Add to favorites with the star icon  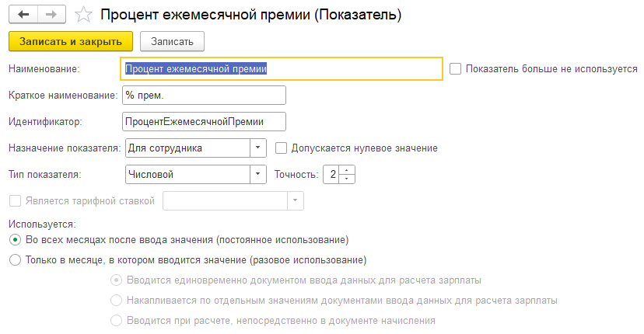83,15
